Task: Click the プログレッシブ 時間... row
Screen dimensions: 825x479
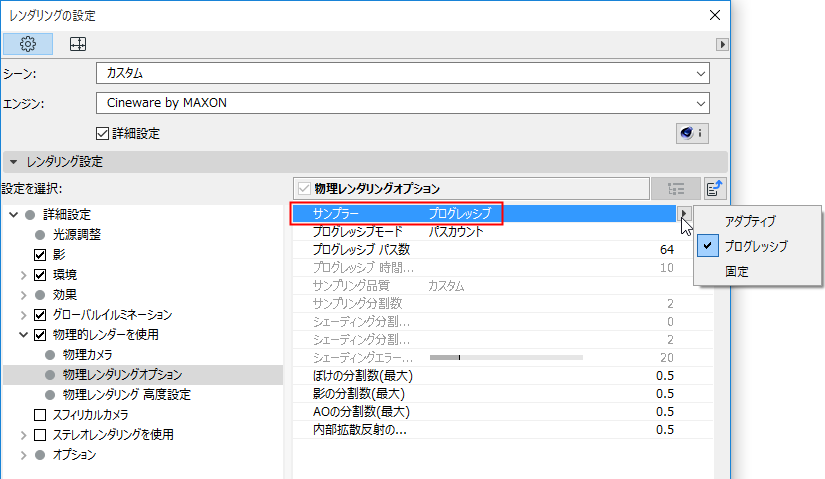Action: pos(502,268)
